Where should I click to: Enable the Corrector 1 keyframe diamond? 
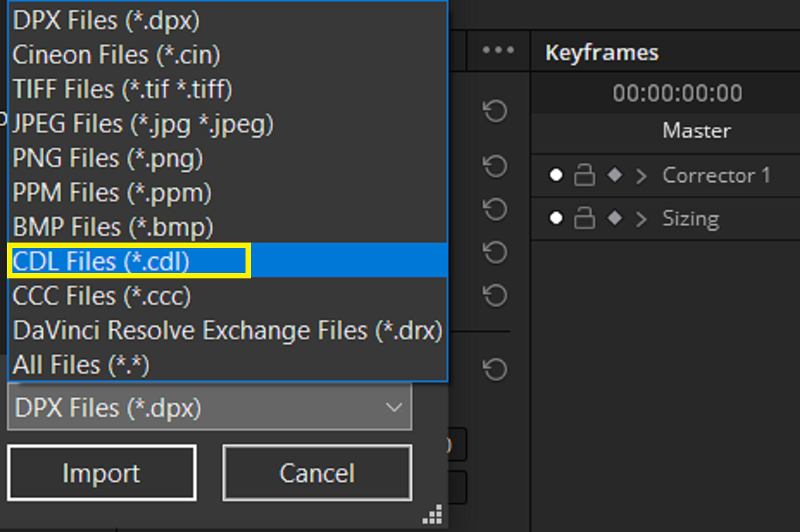614,175
